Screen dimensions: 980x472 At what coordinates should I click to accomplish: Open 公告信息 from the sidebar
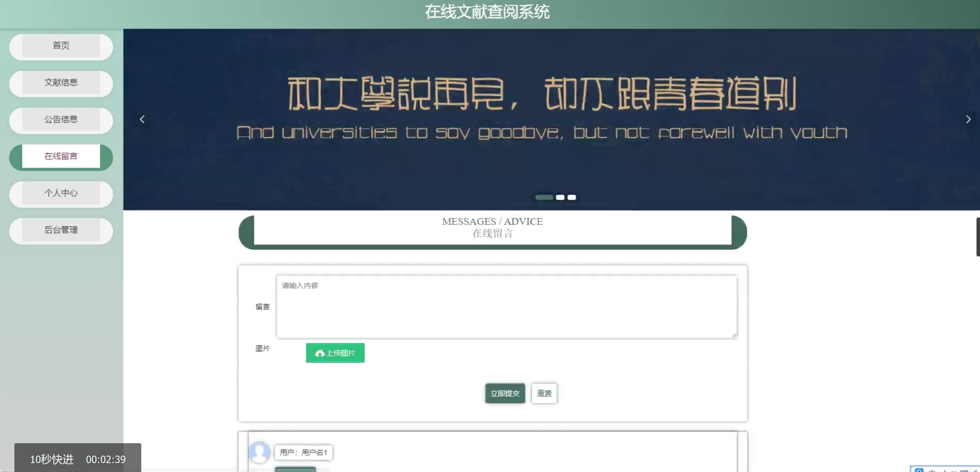[x=61, y=119]
